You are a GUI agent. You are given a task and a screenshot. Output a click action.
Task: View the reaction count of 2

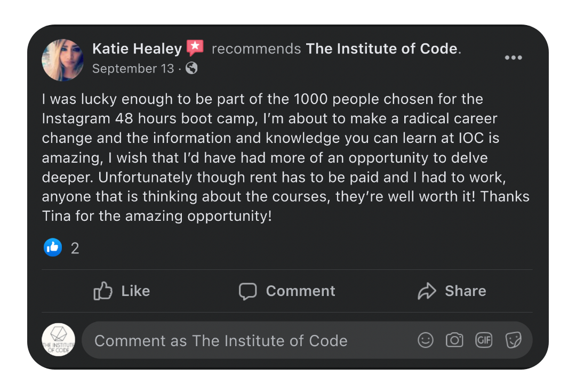pyautogui.click(x=75, y=248)
